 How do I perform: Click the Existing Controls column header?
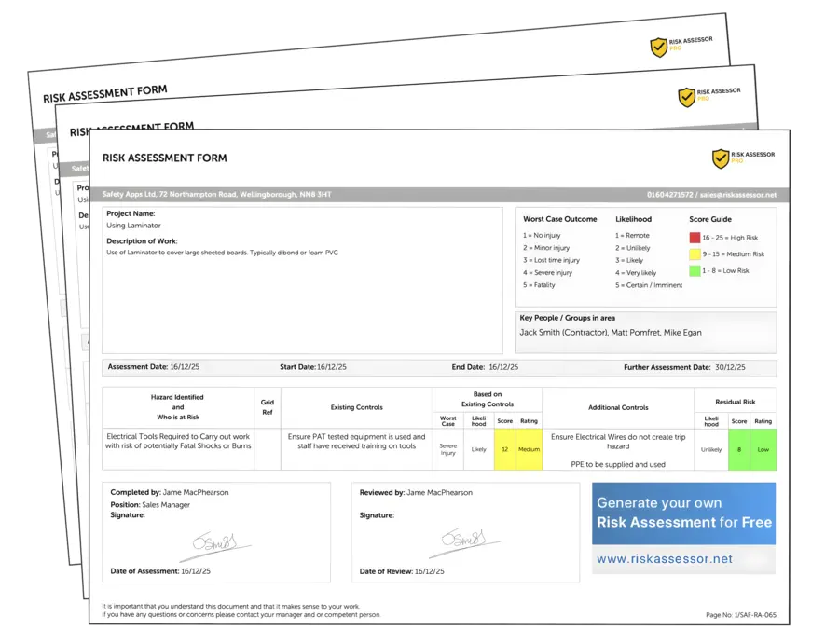click(356, 407)
